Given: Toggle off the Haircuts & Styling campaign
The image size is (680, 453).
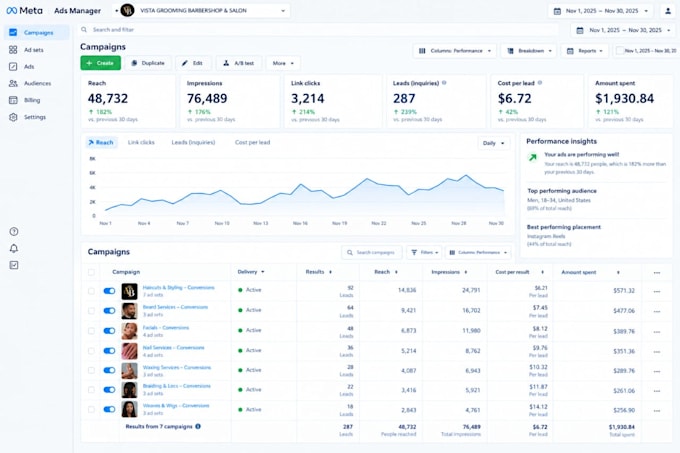Looking at the screenshot, I should tap(109, 291).
